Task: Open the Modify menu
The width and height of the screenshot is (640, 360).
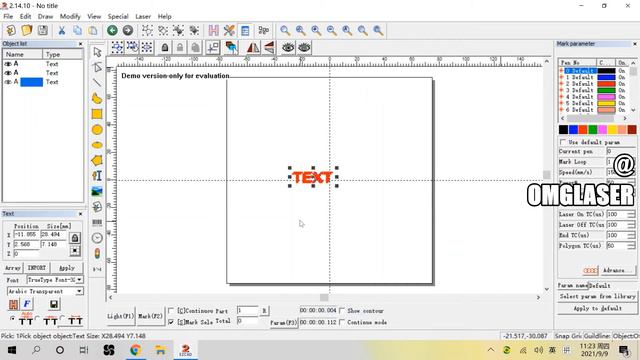Action: click(70, 16)
